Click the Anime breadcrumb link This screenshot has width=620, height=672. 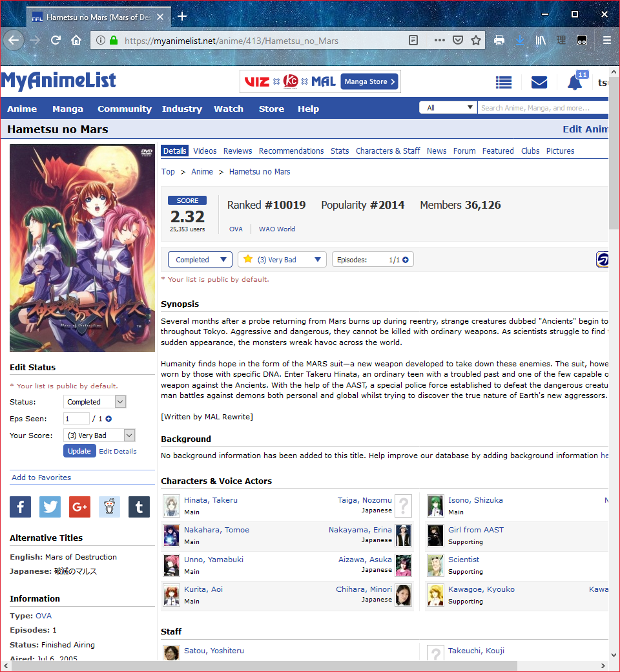click(x=201, y=172)
